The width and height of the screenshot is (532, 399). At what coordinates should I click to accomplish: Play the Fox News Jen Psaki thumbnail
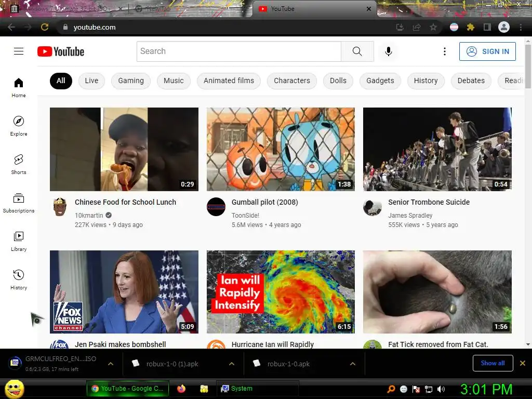coord(124,292)
